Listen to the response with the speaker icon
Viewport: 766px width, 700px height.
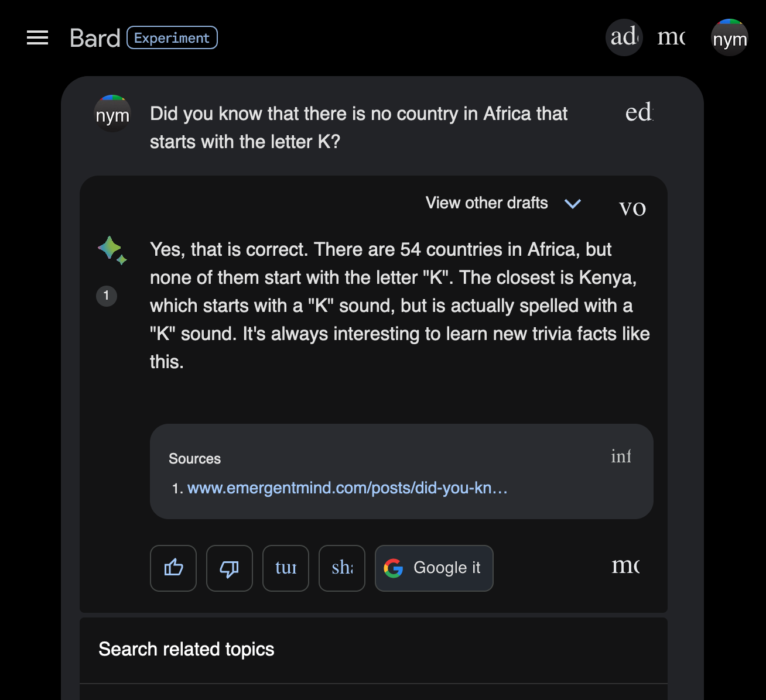tap(632, 208)
